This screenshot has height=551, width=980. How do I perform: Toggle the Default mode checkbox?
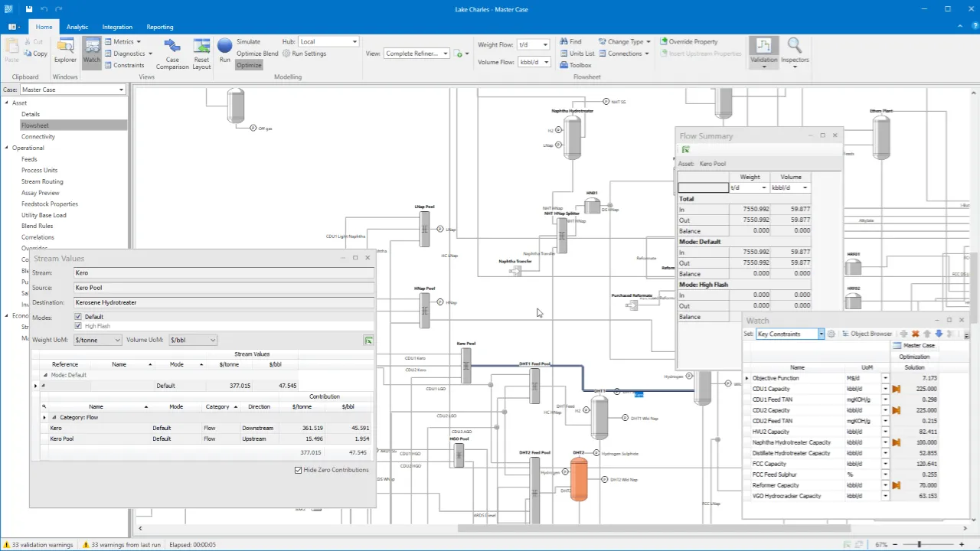click(78, 317)
